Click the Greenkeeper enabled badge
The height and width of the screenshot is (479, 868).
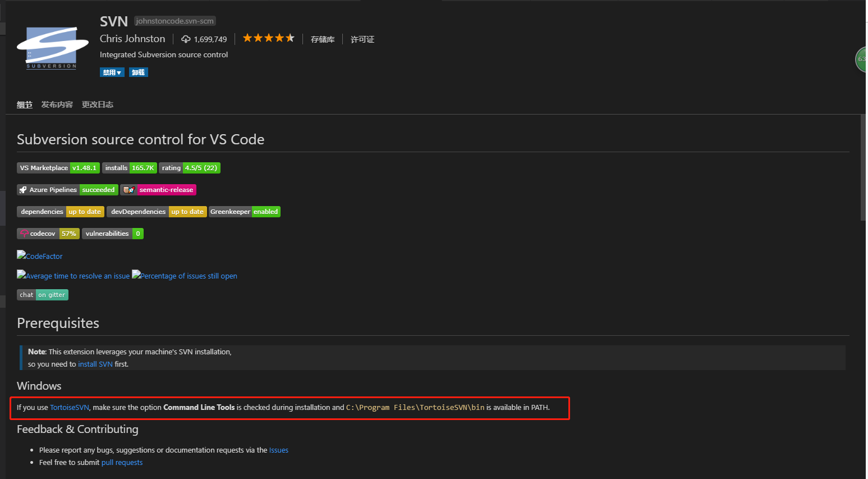[x=245, y=212]
